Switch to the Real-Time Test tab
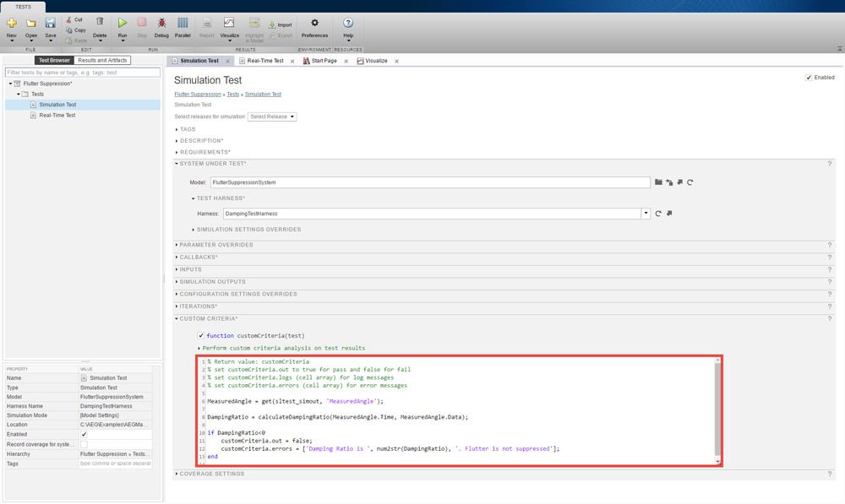This screenshot has width=845, height=504. coord(266,61)
